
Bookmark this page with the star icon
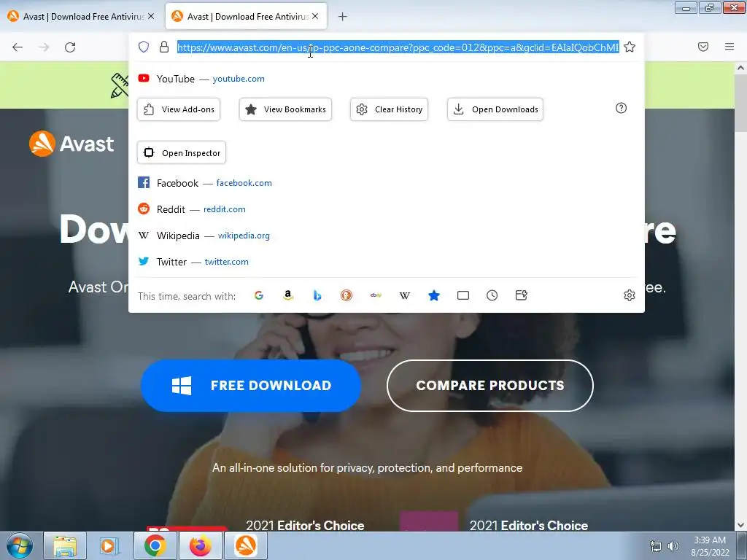tap(630, 47)
